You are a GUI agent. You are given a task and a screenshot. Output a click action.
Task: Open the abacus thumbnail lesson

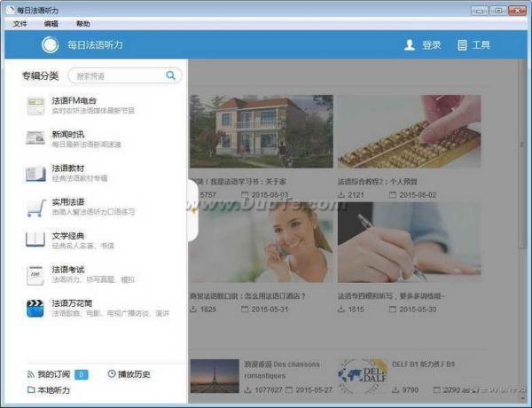[x=396, y=131]
